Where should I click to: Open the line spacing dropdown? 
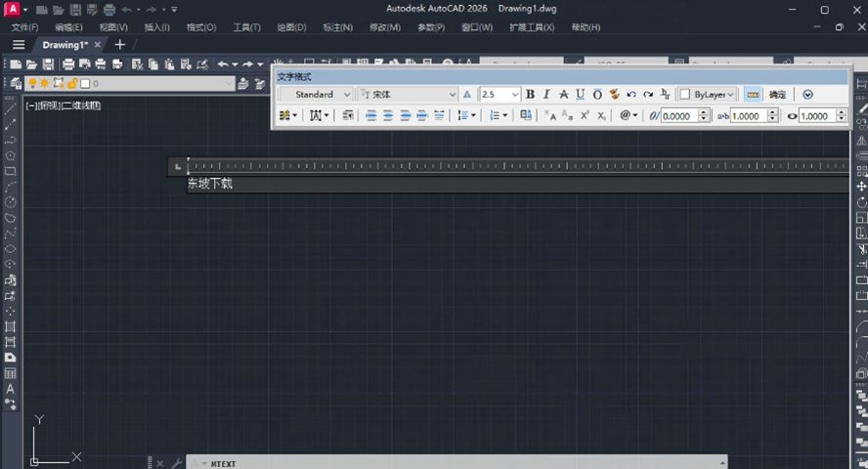[466, 115]
